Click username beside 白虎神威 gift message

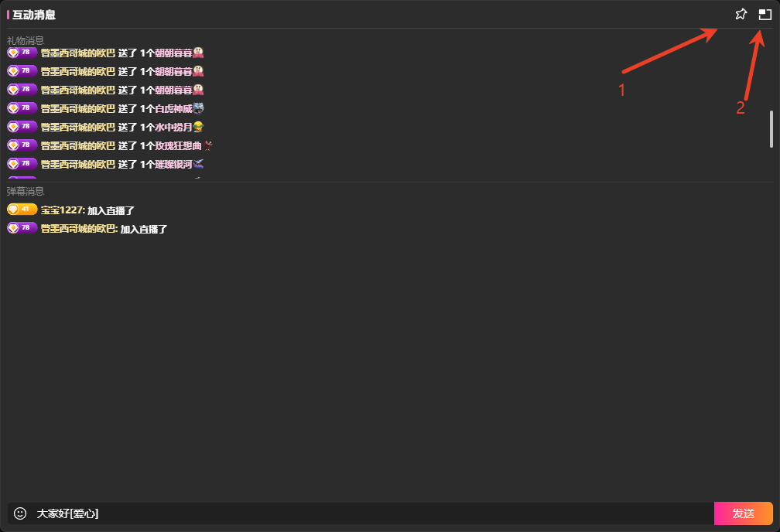77,108
